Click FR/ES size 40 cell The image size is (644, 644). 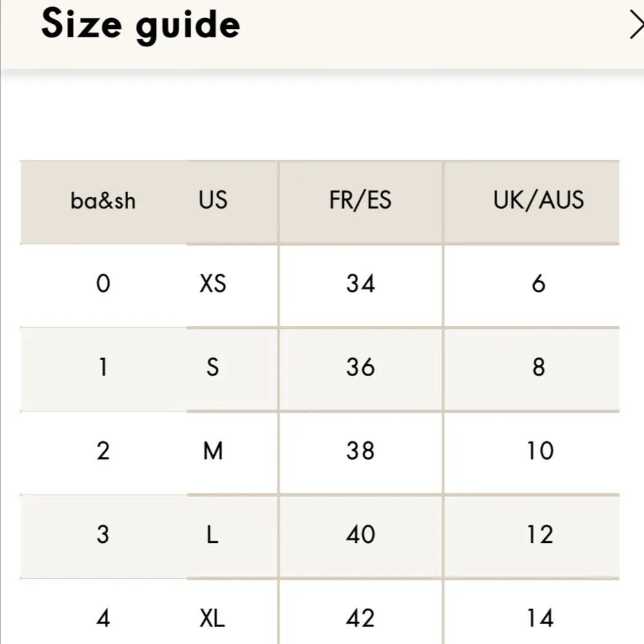(x=360, y=535)
